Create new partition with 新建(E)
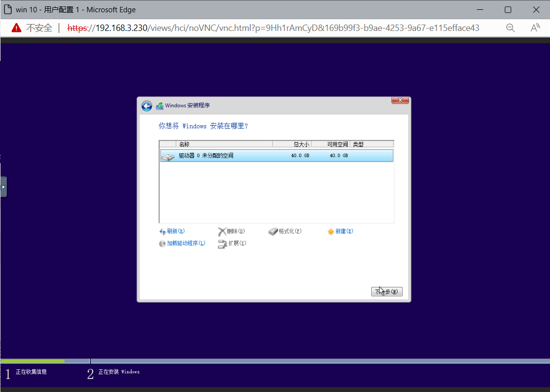 pyautogui.click(x=344, y=231)
